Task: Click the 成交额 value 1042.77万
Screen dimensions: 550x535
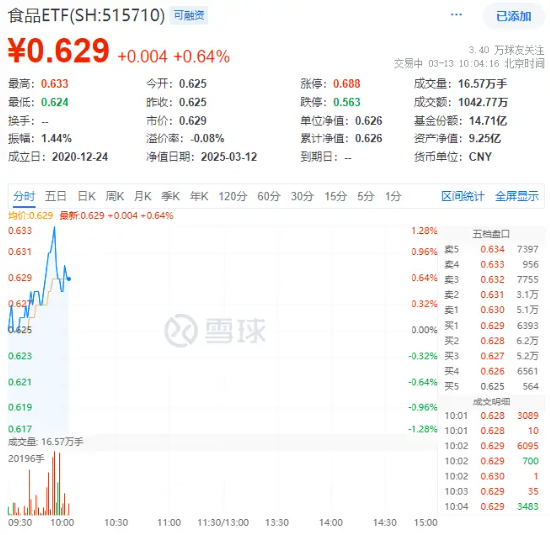Action: pyautogui.click(x=483, y=102)
